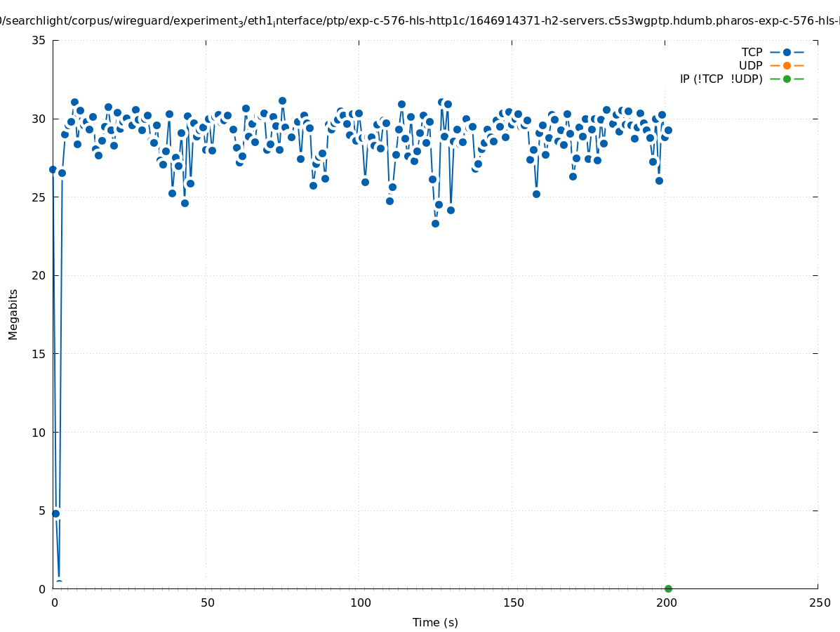Select the UDP legend label
This screenshot has width=840, height=632.
(x=750, y=66)
